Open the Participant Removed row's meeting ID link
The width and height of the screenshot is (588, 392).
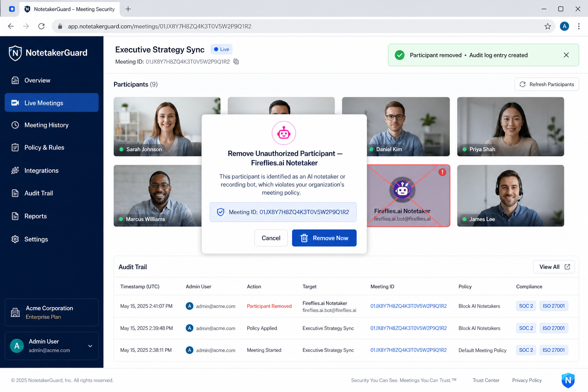408,306
